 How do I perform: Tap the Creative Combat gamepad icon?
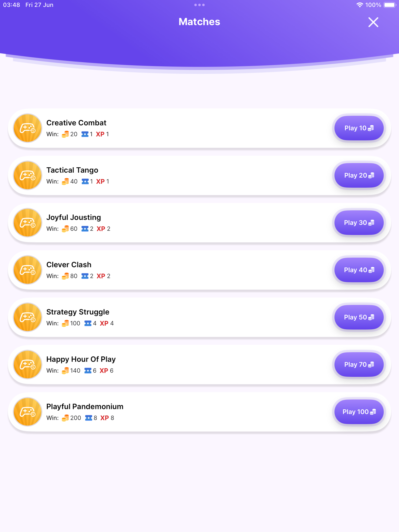28,128
